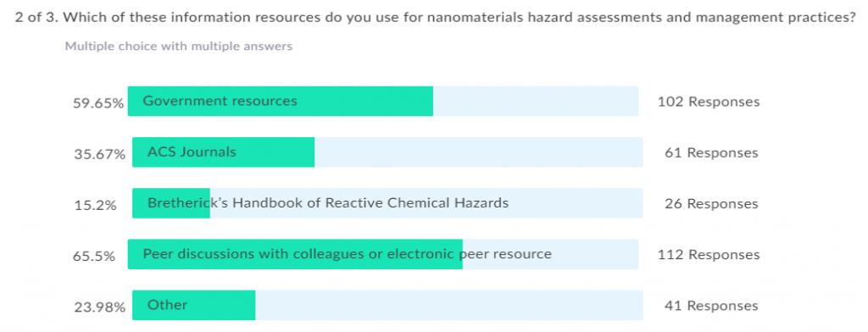Click the 15.2% percentage label
The height and width of the screenshot is (332, 868).
pyautogui.click(x=95, y=205)
